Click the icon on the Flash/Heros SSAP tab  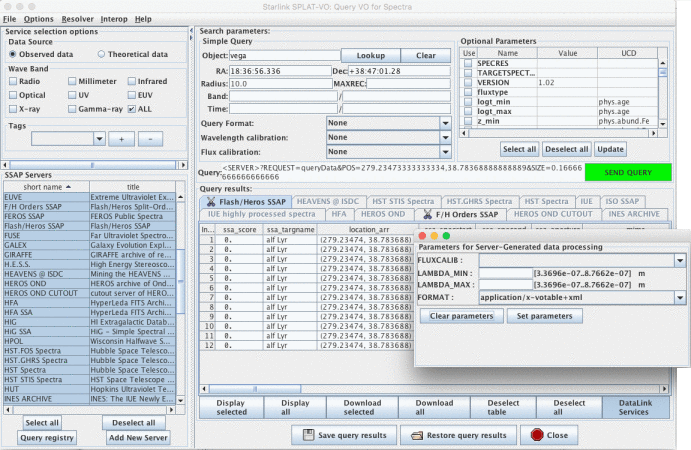[212, 201]
